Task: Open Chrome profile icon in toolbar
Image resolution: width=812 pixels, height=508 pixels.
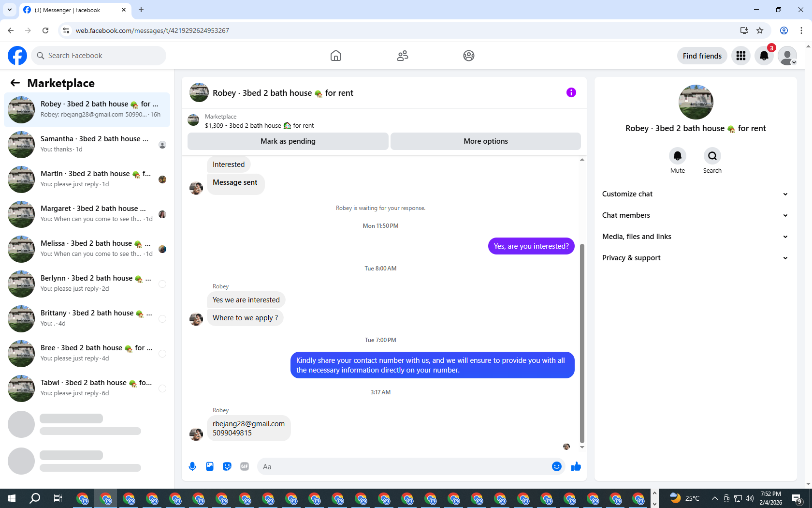Action: 784,30
